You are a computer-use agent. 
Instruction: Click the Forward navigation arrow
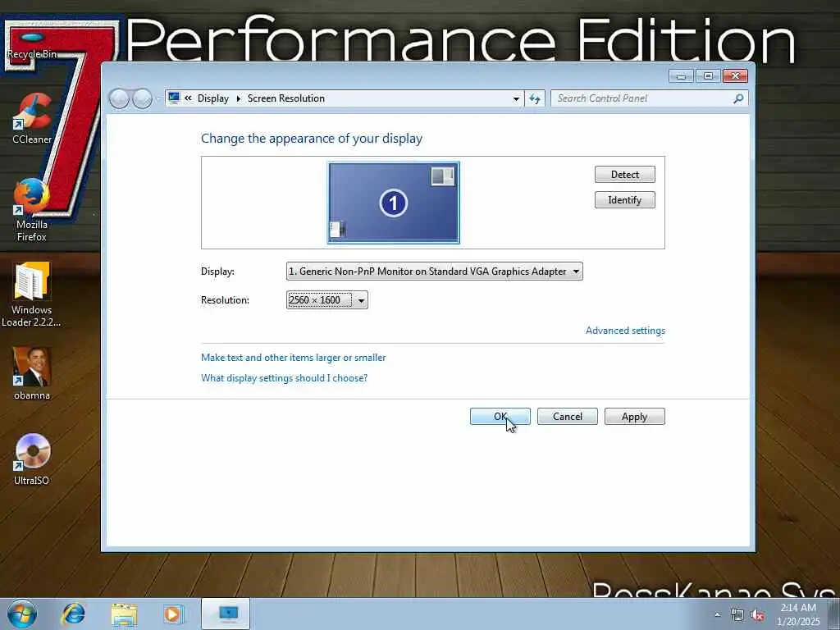click(142, 98)
